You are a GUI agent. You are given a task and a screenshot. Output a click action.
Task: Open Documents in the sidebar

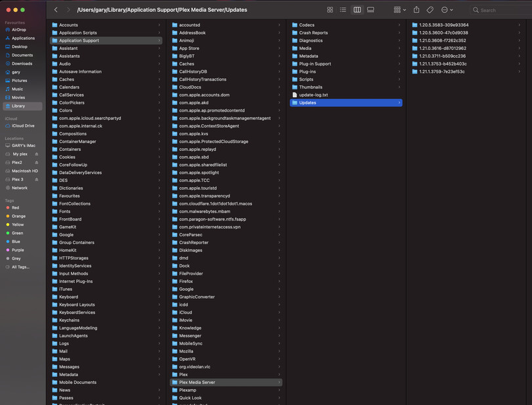[x=22, y=55]
